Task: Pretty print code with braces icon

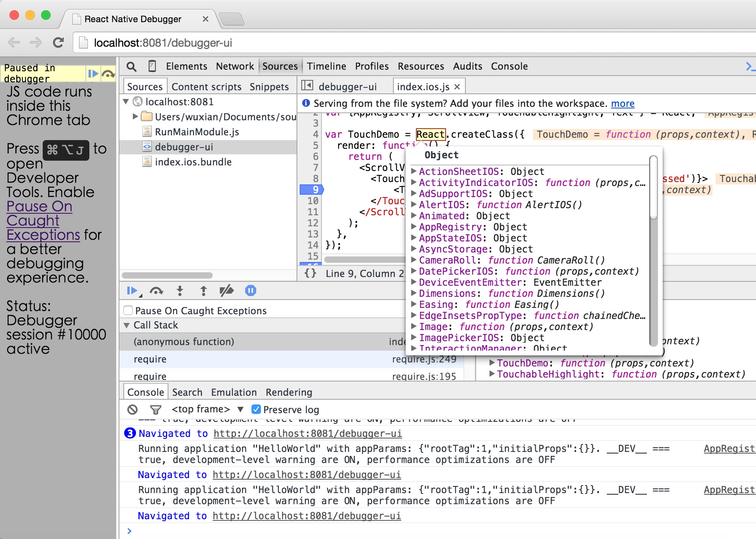Action: point(310,273)
